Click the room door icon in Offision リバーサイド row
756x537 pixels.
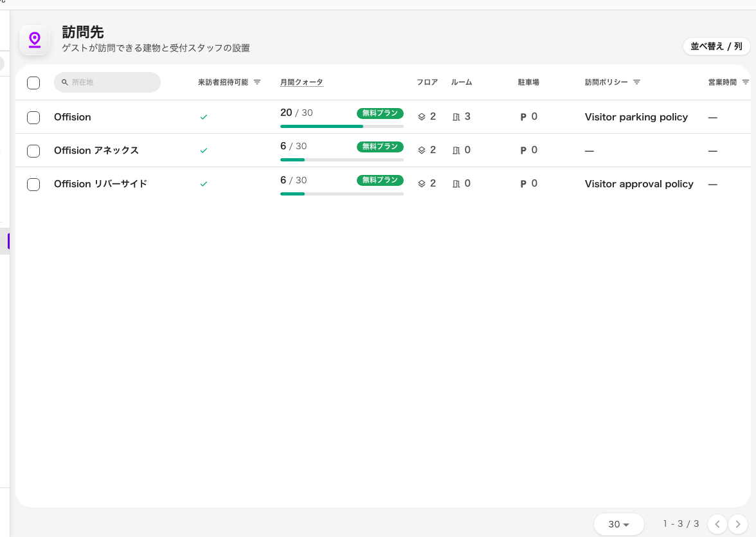(456, 183)
